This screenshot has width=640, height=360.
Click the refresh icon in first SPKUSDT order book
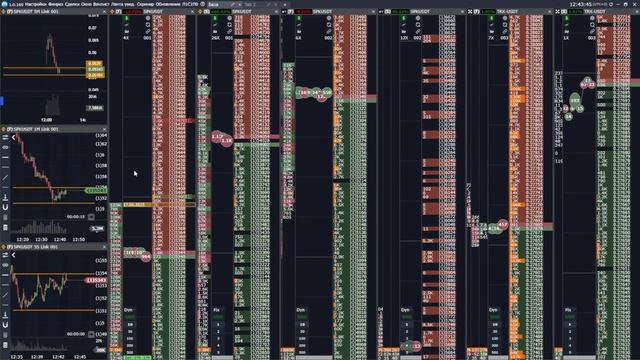click(148, 25)
